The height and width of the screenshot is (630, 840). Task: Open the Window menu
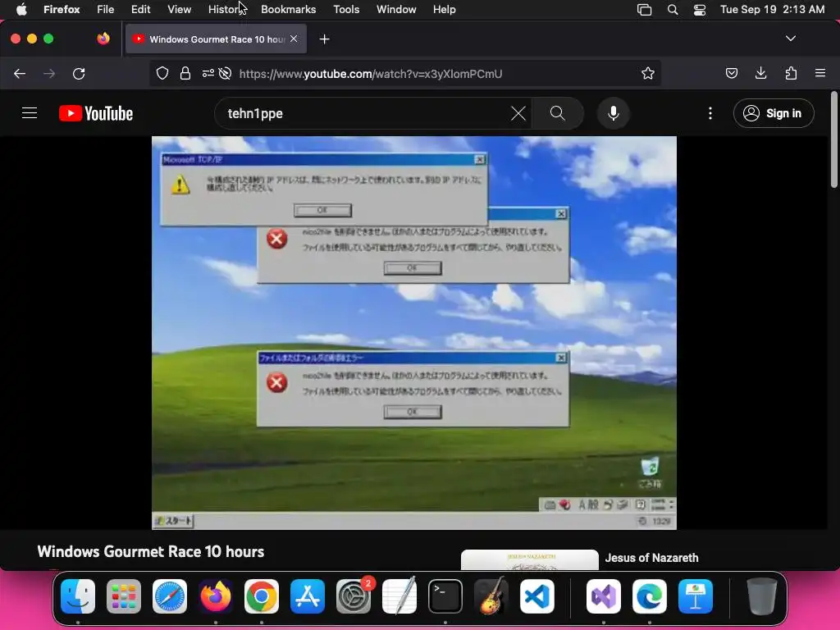pos(396,9)
